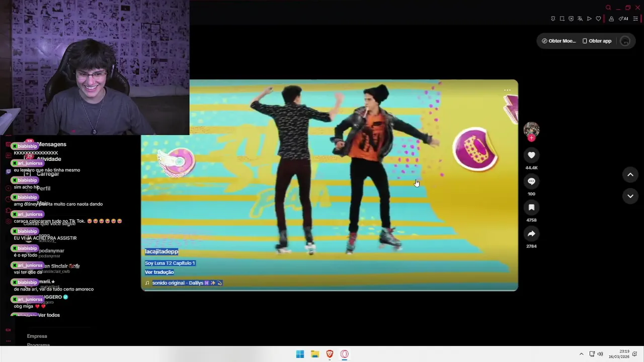Image resolution: width=644 pixels, height=362 pixels.
Task: Open Opera GX tab search magnifier
Action: click(x=608, y=8)
